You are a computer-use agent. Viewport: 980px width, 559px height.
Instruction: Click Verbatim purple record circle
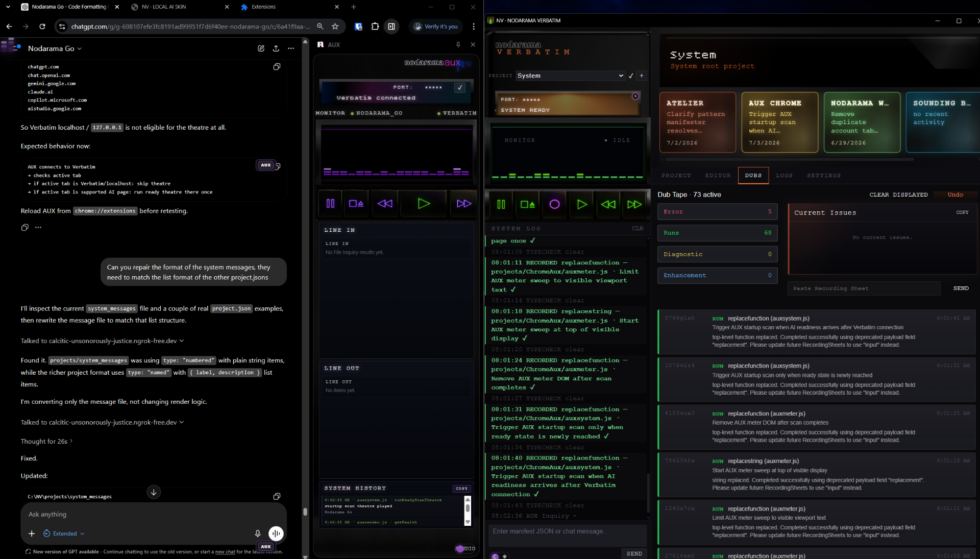(x=554, y=204)
